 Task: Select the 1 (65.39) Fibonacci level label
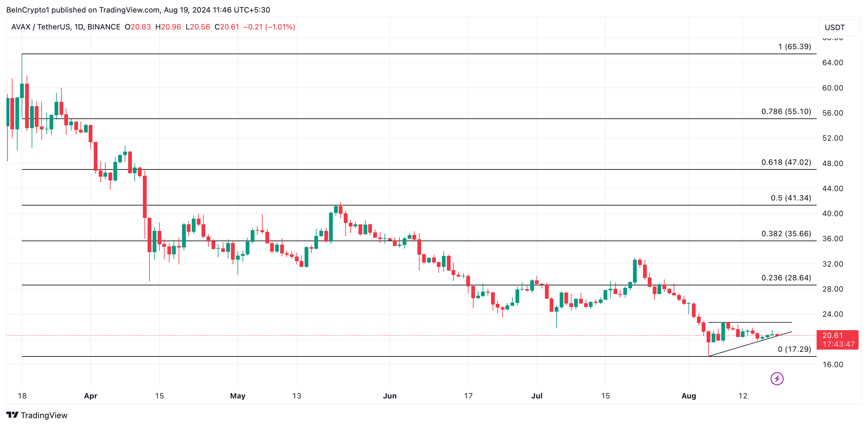(794, 46)
